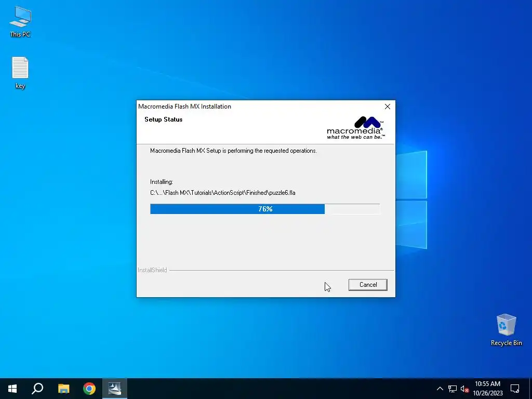The height and width of the screenshot is (399, 532).
Task: Select the key text file icon
Action: 20,73
